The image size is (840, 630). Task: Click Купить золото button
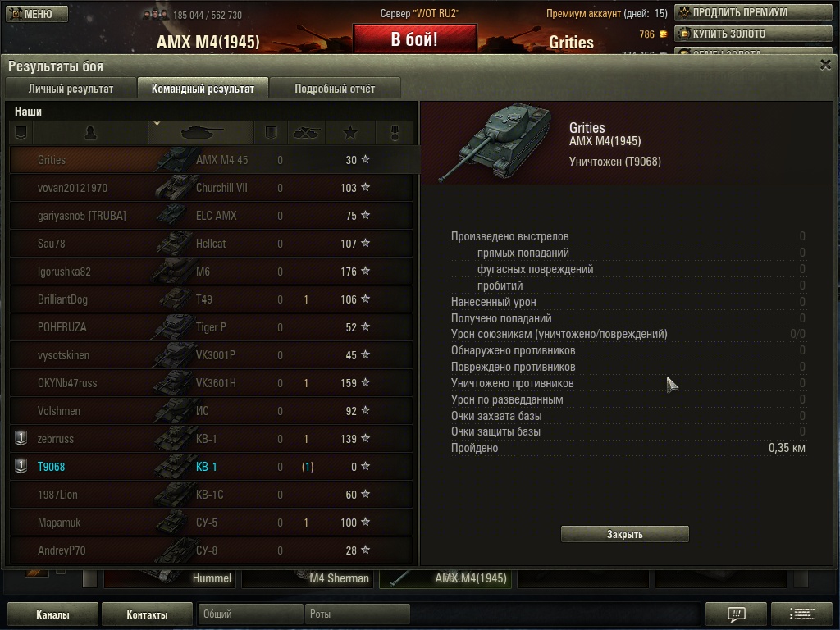point(753,34)
